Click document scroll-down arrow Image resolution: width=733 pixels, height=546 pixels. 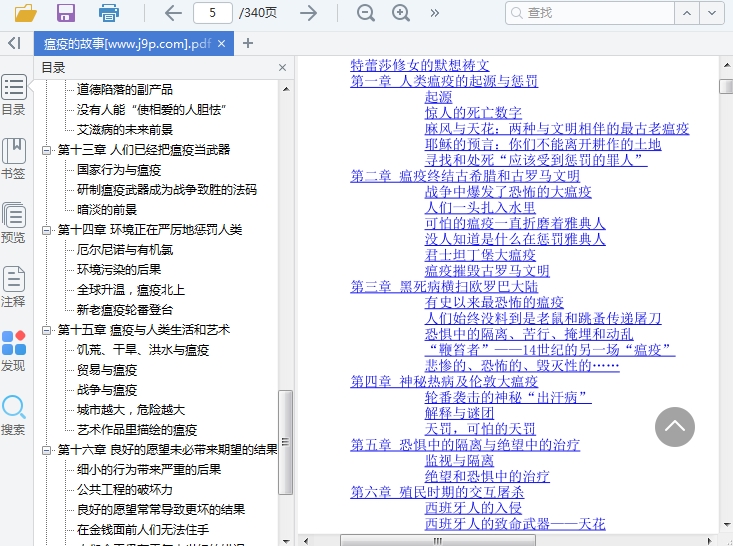point(726,525)
